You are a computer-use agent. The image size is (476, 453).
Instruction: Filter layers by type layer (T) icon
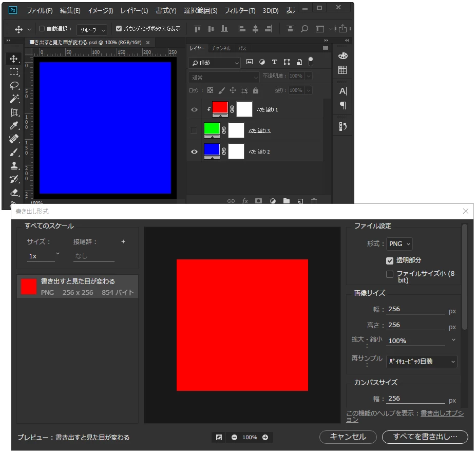274,62
